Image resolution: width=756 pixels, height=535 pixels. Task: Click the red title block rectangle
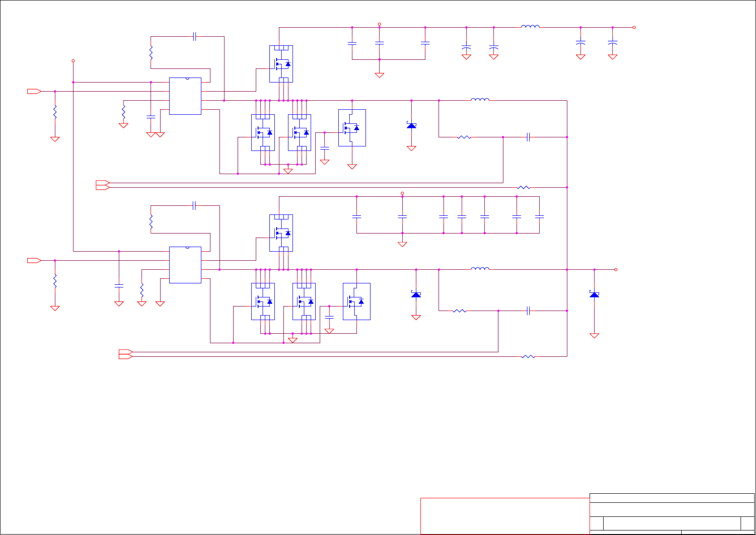(x=505, y=516)
